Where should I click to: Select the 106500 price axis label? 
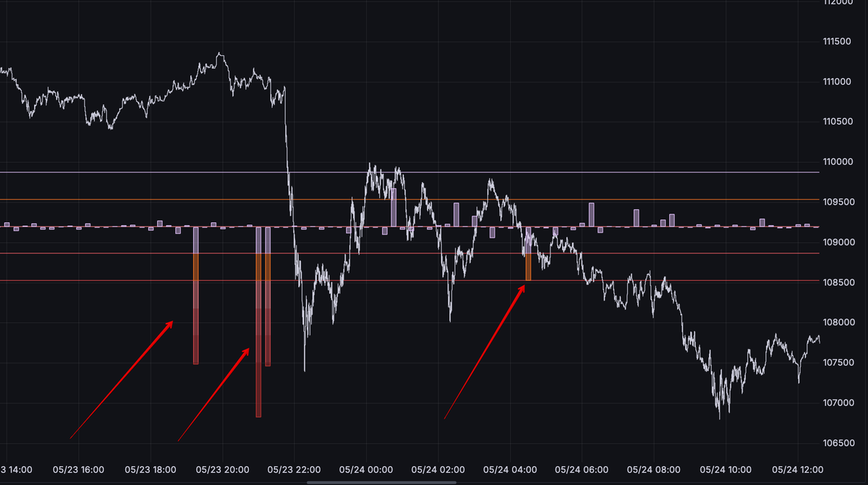coord(837,443)
